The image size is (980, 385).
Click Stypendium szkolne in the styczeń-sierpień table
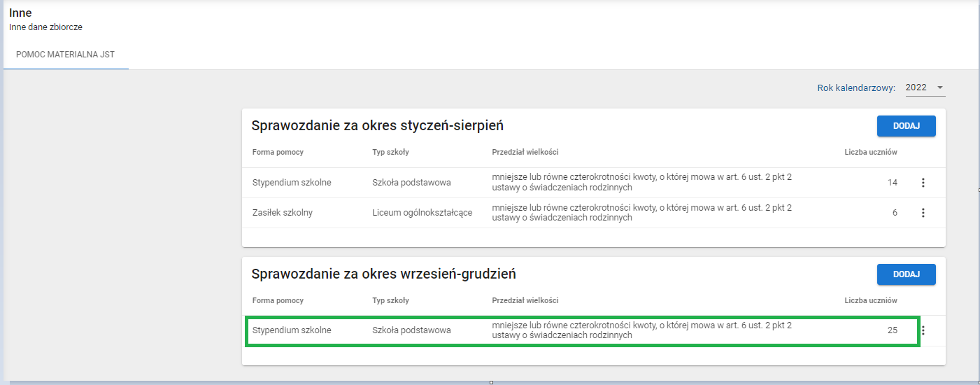292,183
